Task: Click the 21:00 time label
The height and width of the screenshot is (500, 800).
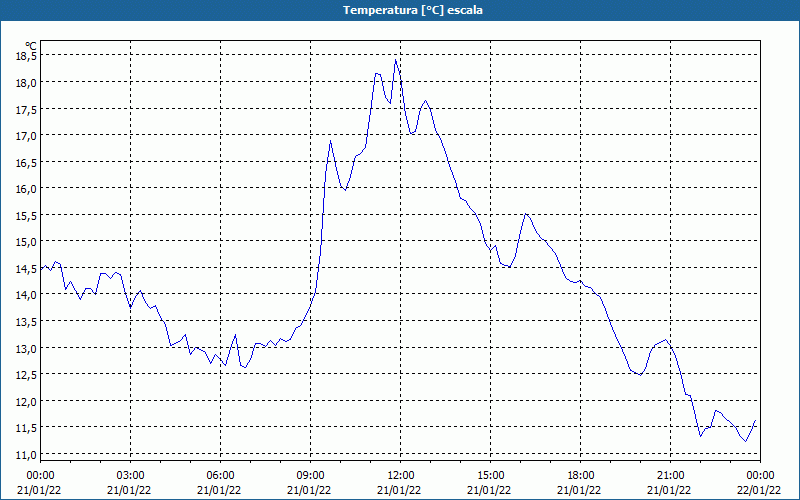Action: [x=670, y=476]
